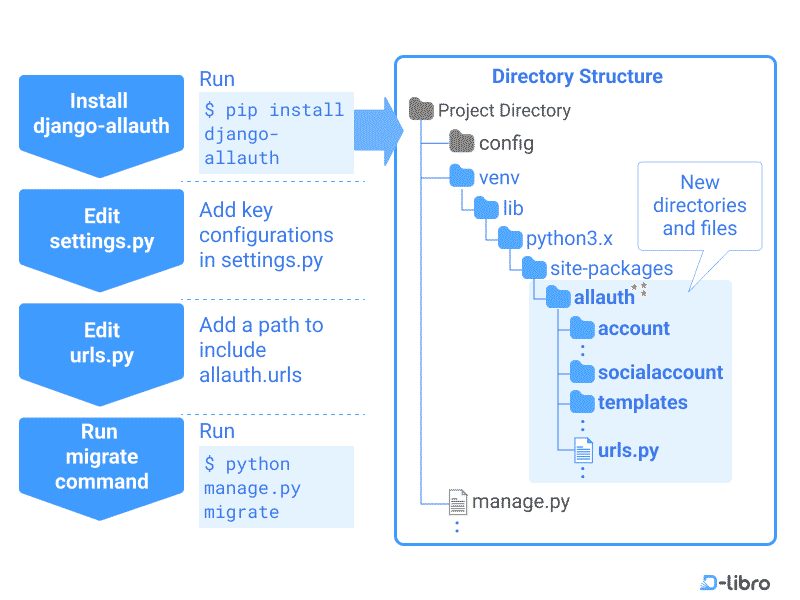Select the allauth folder icon
Viewport: 800px width, 600px height.
point(559,297)
